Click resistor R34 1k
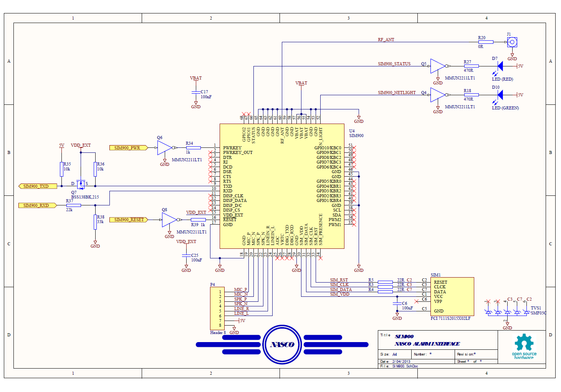This screenshot has width=561, height=392. [x=193, y=148]
